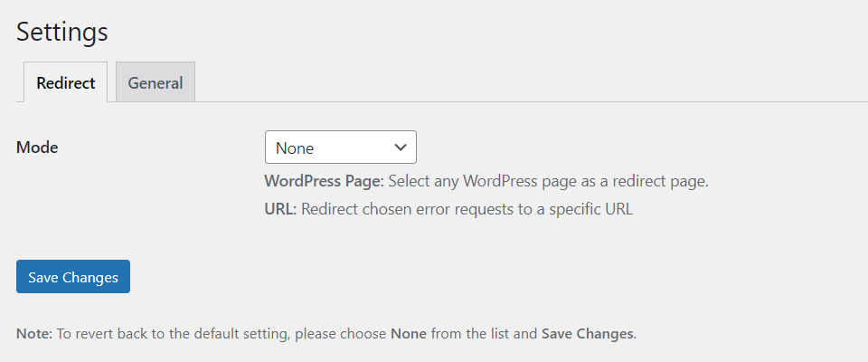
Task: Switch to the Redirect tab
Action: pyautogui.click(x=66, y=82)
